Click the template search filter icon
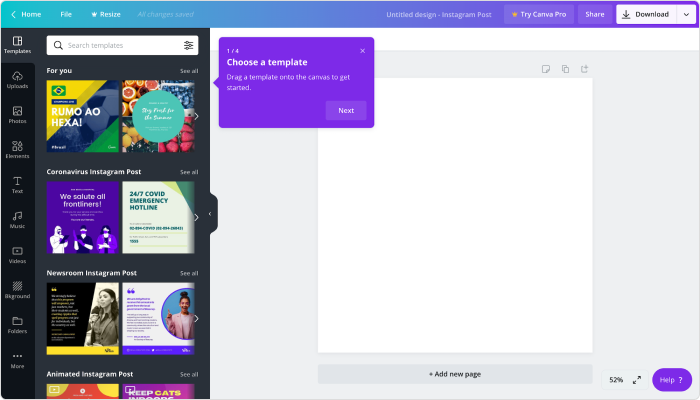 click(x=188, y=45)
